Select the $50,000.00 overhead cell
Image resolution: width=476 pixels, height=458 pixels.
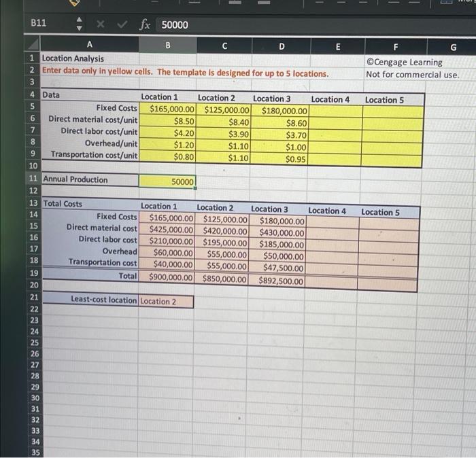pos(277,256)
